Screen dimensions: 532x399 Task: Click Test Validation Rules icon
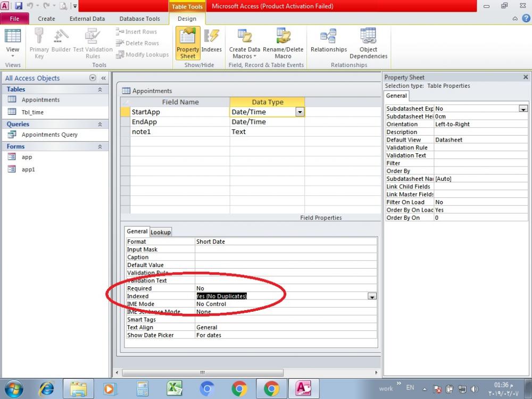point(93,44)
